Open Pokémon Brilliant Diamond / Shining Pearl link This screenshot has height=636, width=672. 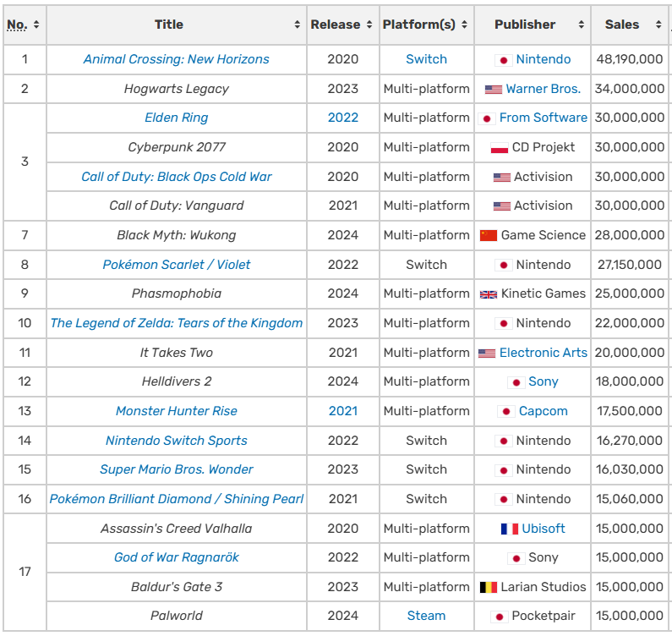pyautogui.click(x=176, y=499)
